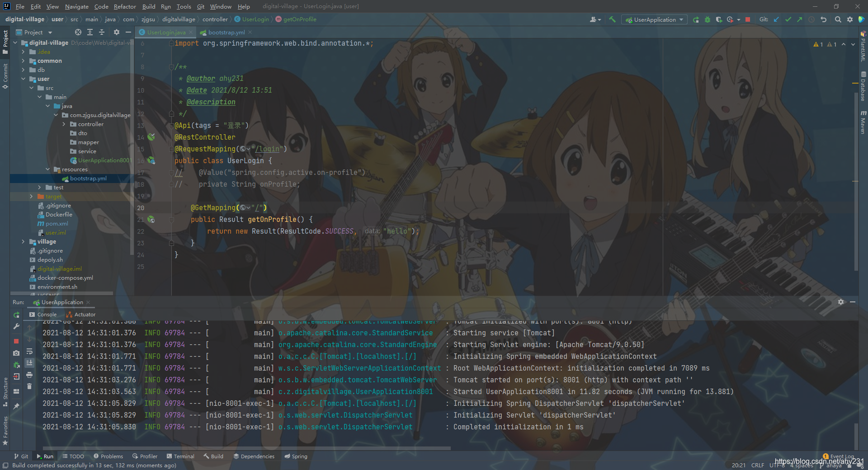This screenshot has height=470, width=868.
Task: Expand the village module folder
Action: (x=23, y=241)
